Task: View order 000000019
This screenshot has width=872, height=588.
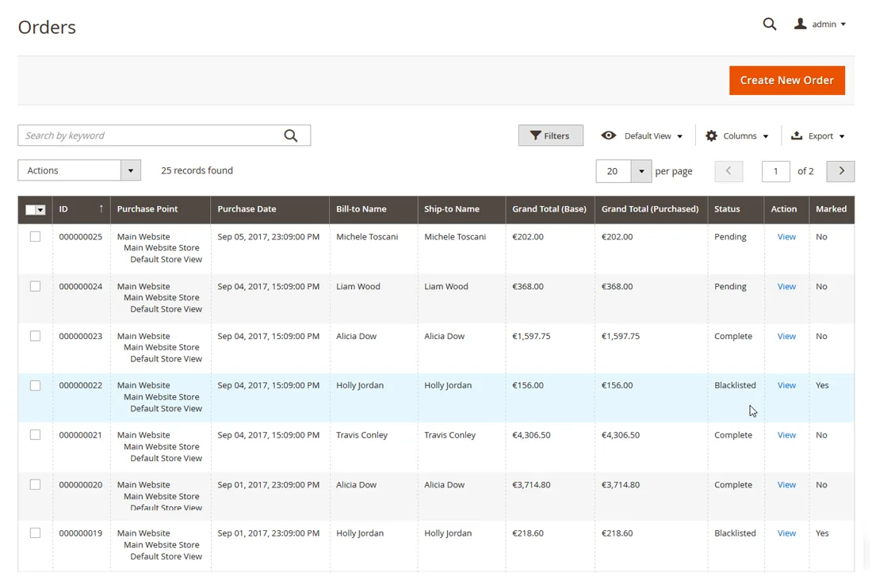Action: click(x=786, y=533)
